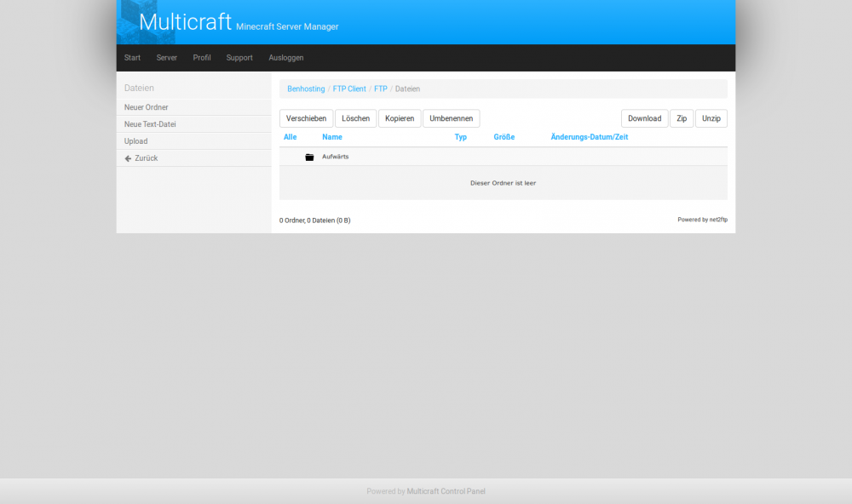Open the Profil page

(x=202, y=58)
